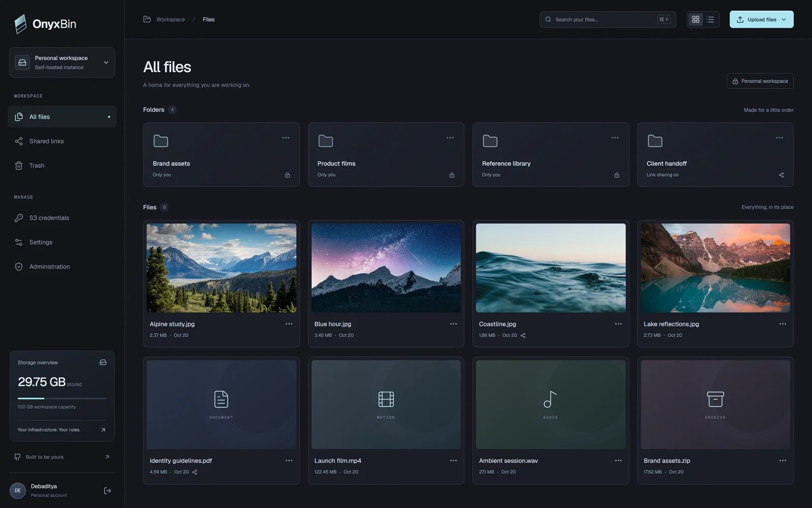Open more options for Blue hour.jpg
The width and height of the screenshot is (812, 508).
(453, 324)
